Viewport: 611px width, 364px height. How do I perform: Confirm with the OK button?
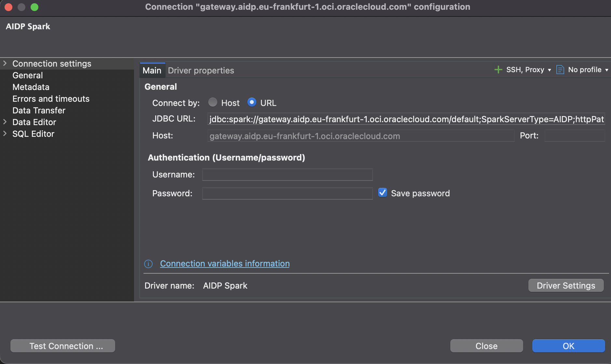coord(568,346)
